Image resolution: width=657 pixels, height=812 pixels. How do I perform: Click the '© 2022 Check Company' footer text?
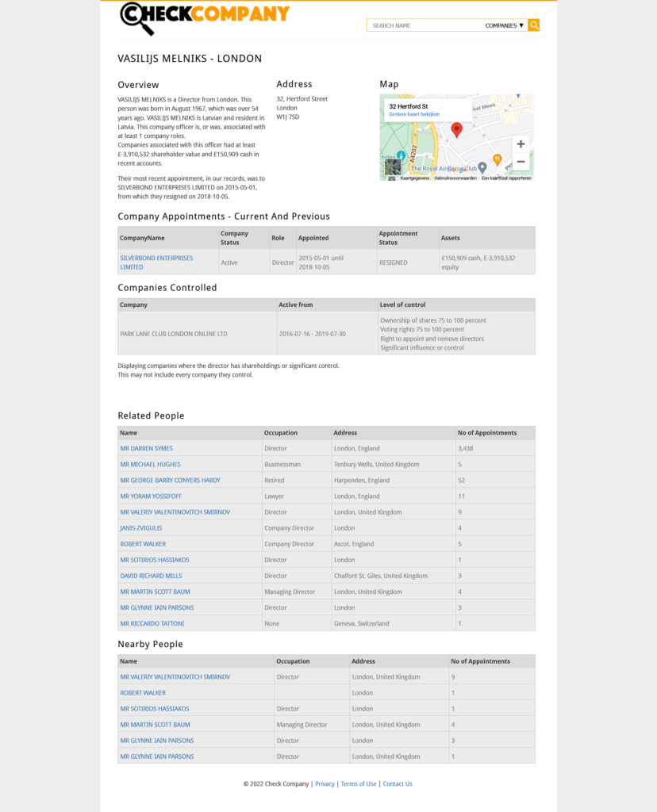click(x=276, y=784)
